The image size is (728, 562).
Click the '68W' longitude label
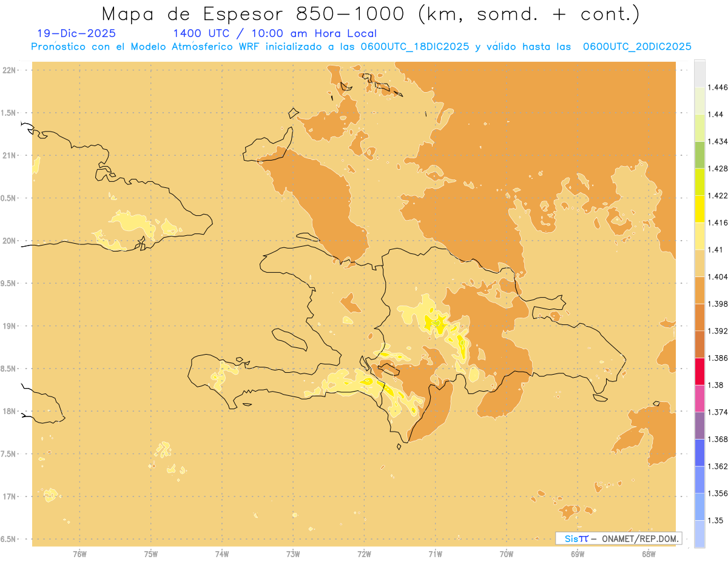tap(649, 554)
